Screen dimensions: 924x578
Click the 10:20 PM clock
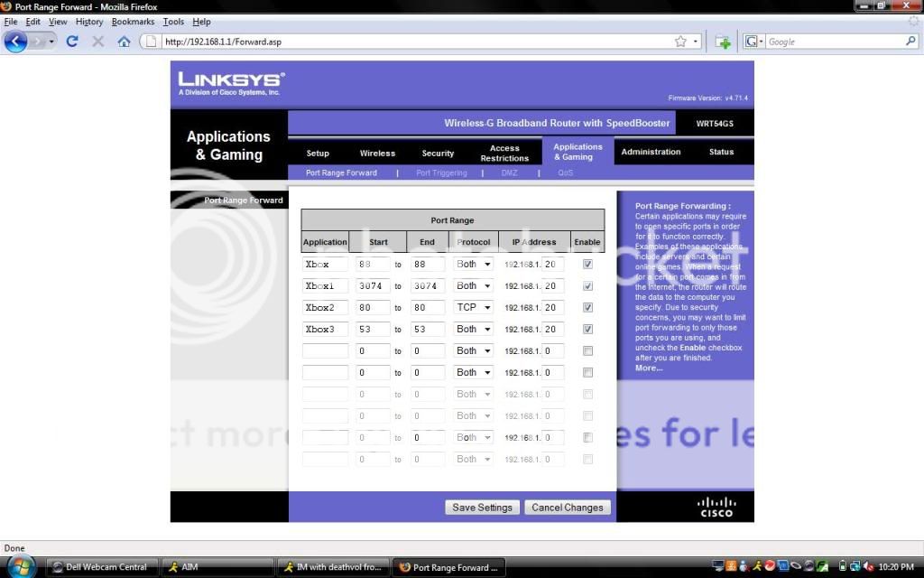(896, 567)
